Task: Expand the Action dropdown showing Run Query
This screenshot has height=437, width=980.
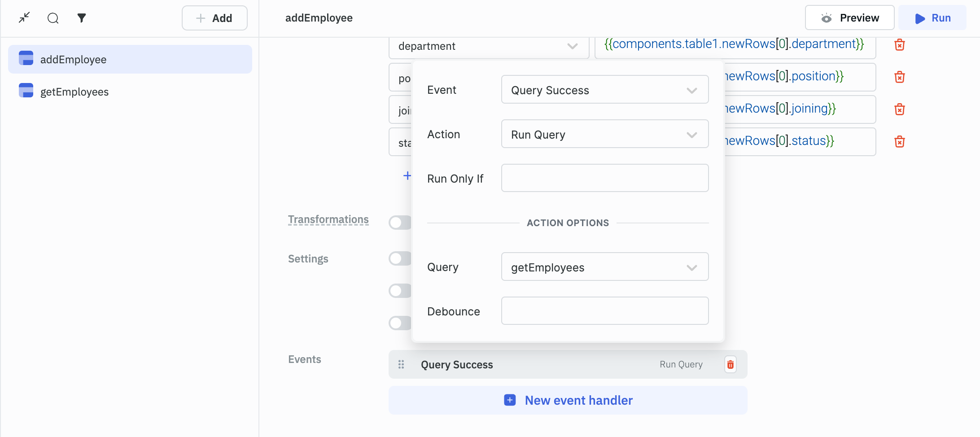Action: (604, 134)
